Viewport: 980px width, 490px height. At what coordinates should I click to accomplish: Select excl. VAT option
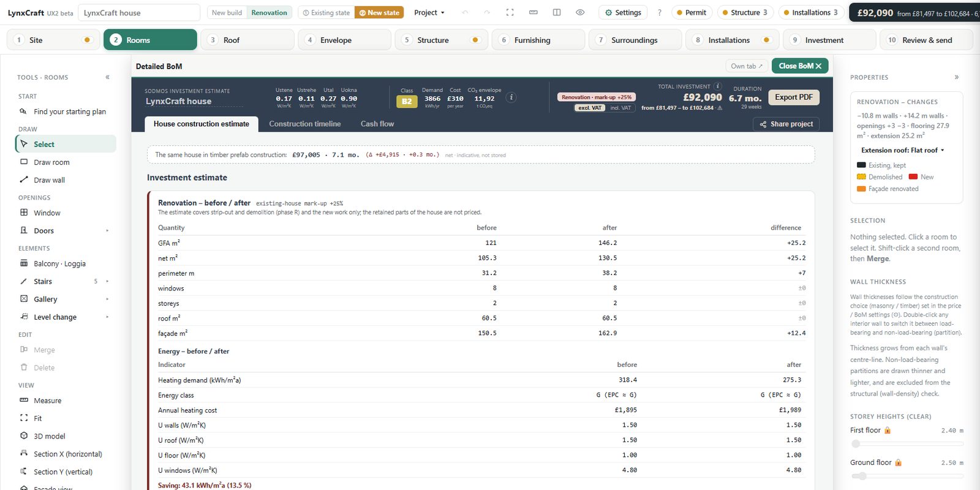(x=590, y=108)
